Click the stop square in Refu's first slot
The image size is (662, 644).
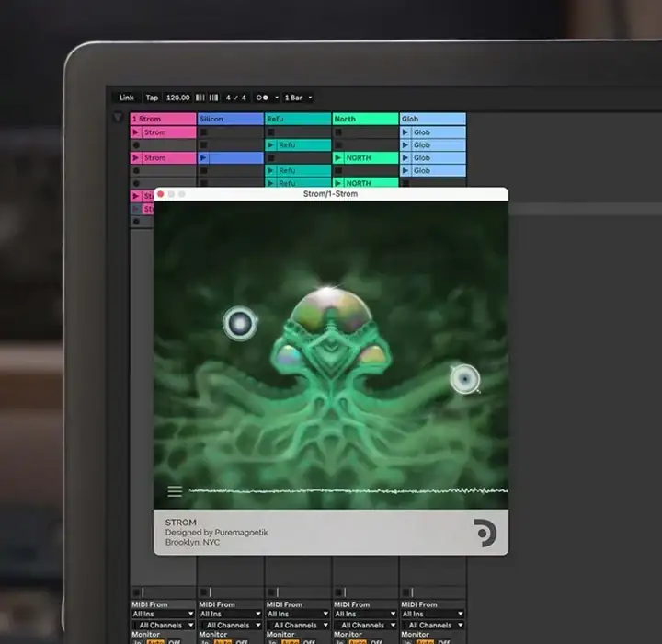pyautogui.click(x=271, y=132)
